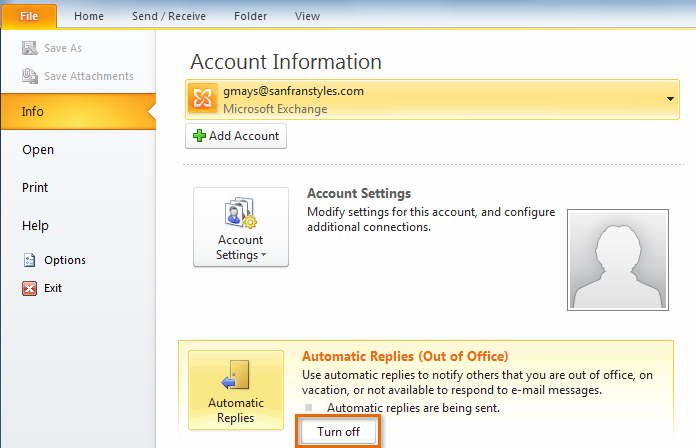Screen dimensions: 696x448
Task: Switch to the Home ribbon tab
Action: click(89, 16)
